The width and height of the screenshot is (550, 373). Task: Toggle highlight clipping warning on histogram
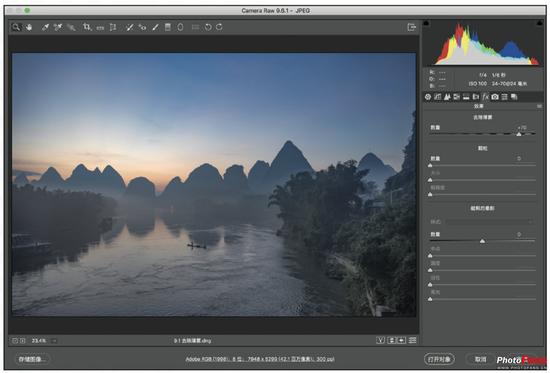(539, 23)
